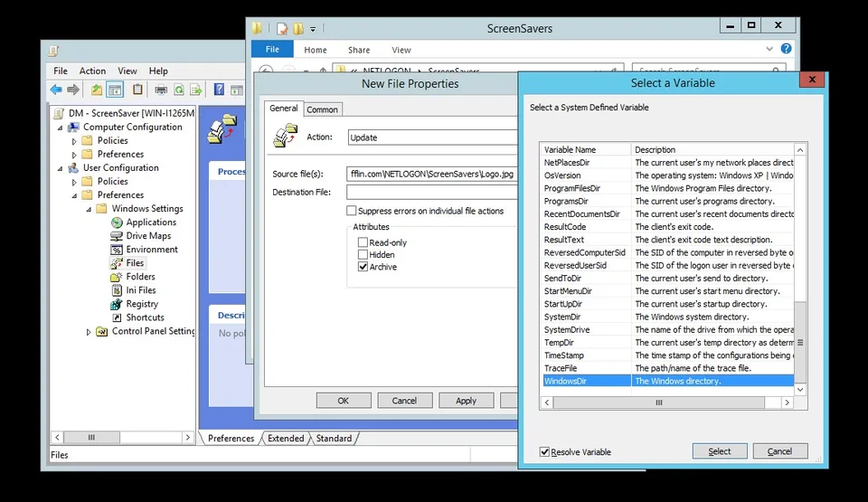868x502 pixels.
Task: Click the Source file(s) input field
Action: coord(432,174)
